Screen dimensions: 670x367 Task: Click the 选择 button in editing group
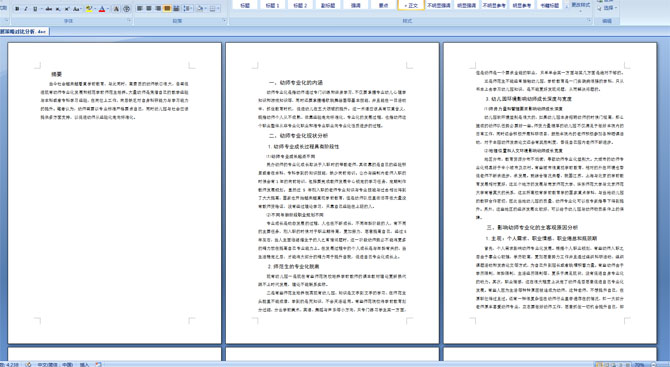click(x=608, y=8)
